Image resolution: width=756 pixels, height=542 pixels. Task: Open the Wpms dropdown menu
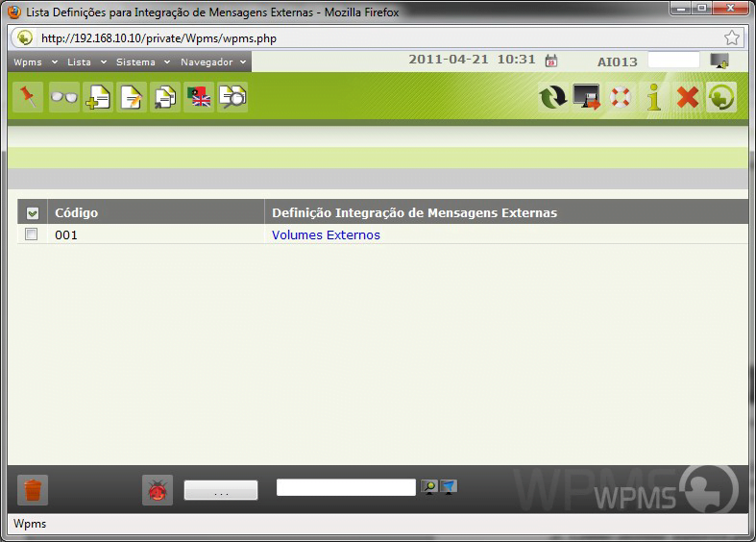coord(36,62)
